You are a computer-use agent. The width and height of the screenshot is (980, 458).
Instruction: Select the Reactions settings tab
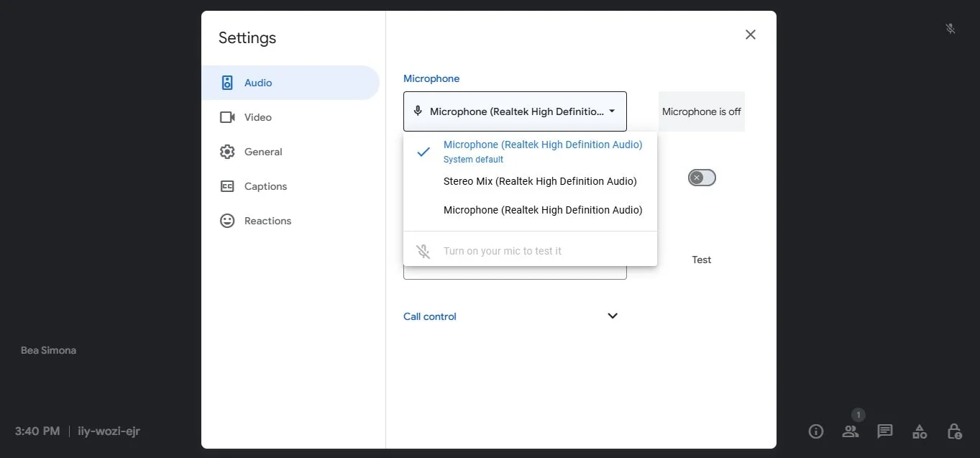[x=290, y=221]
